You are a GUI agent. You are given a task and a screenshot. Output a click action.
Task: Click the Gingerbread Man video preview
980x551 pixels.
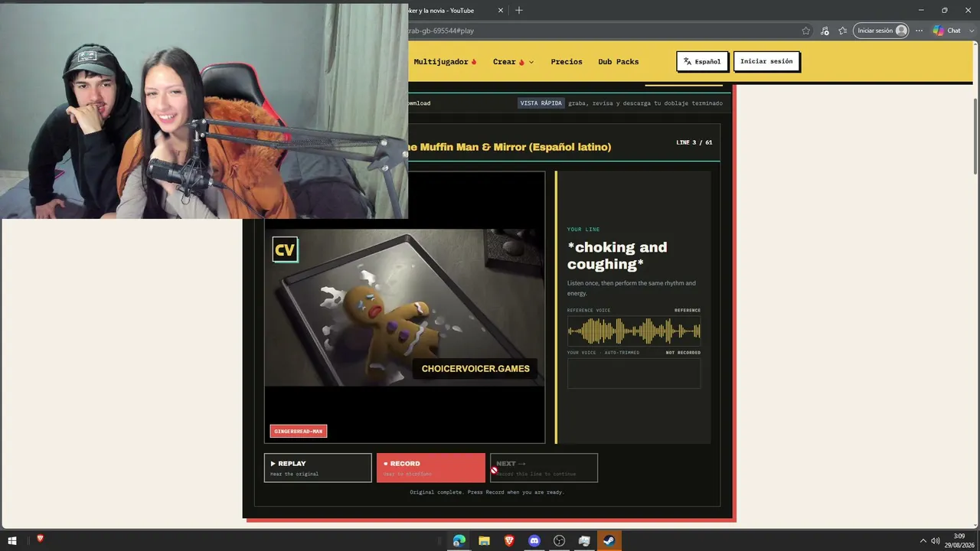coord(404,307)
